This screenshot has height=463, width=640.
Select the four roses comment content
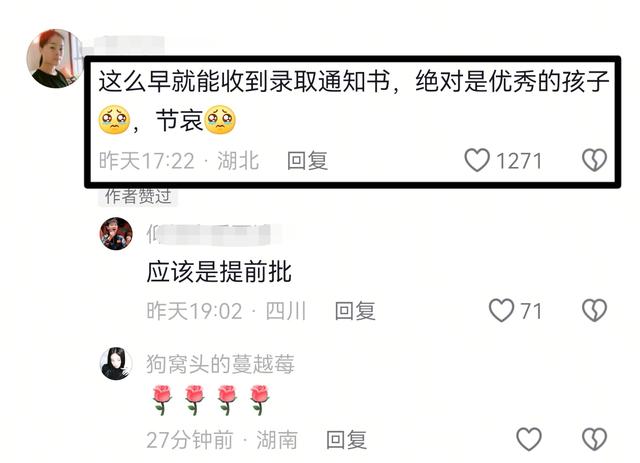coord(211,399)
